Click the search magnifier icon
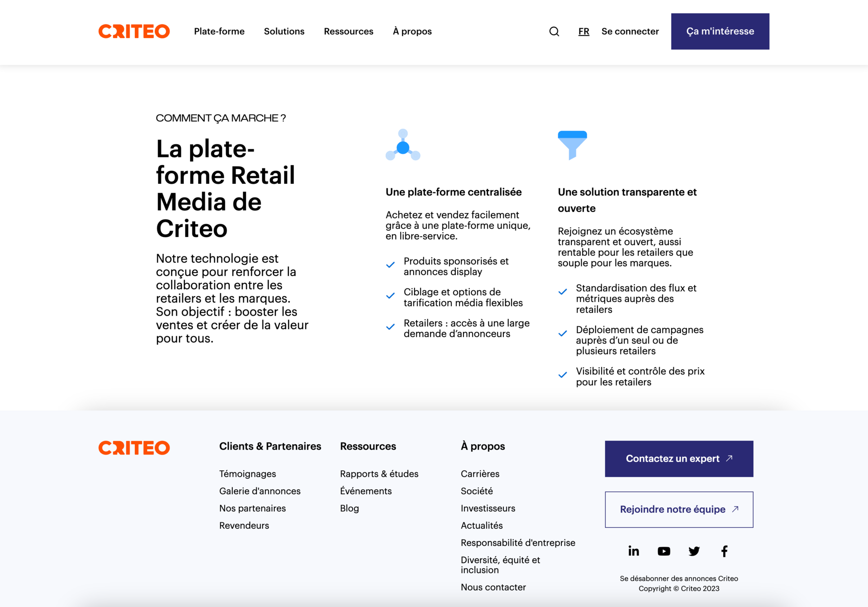 [554, 31]
